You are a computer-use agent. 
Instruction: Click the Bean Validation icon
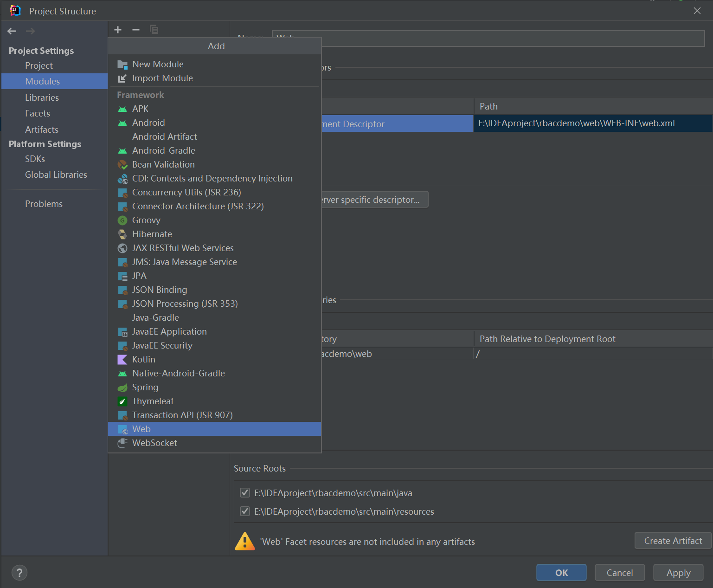pyautogui.click(x=122, y=165)
